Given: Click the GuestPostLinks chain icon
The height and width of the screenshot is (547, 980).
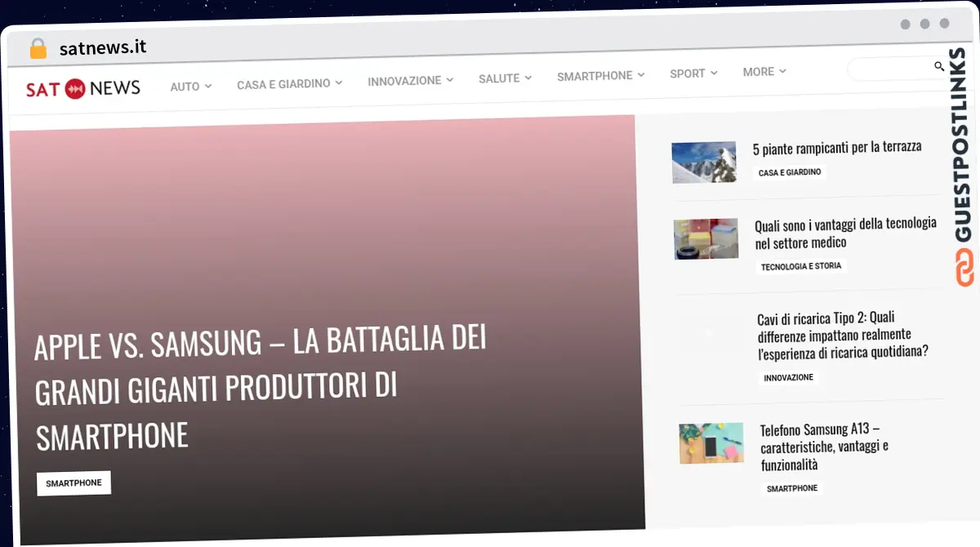Looking at the screenshot, I should [x=964, y=269].
